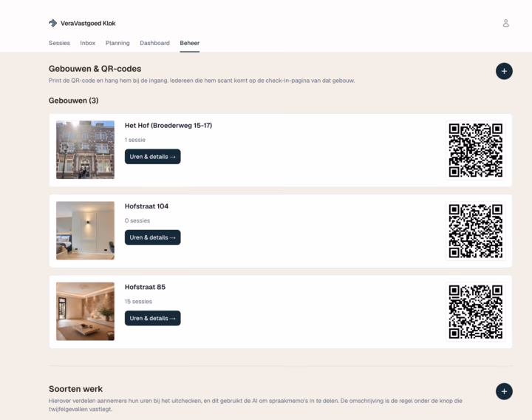This screenshot has height=420, width=532.
Task: Click the Het Hof building photo
Action: click(x=85, y=149)
